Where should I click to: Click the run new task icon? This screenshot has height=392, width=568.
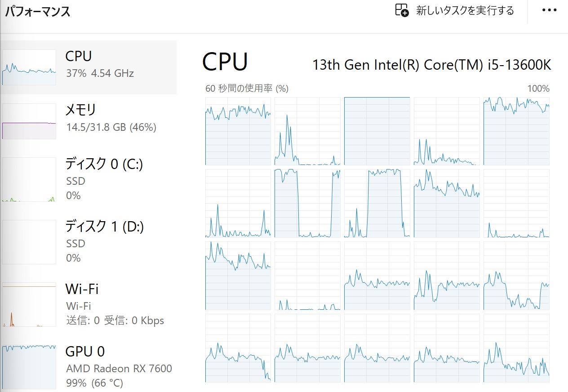402,10
